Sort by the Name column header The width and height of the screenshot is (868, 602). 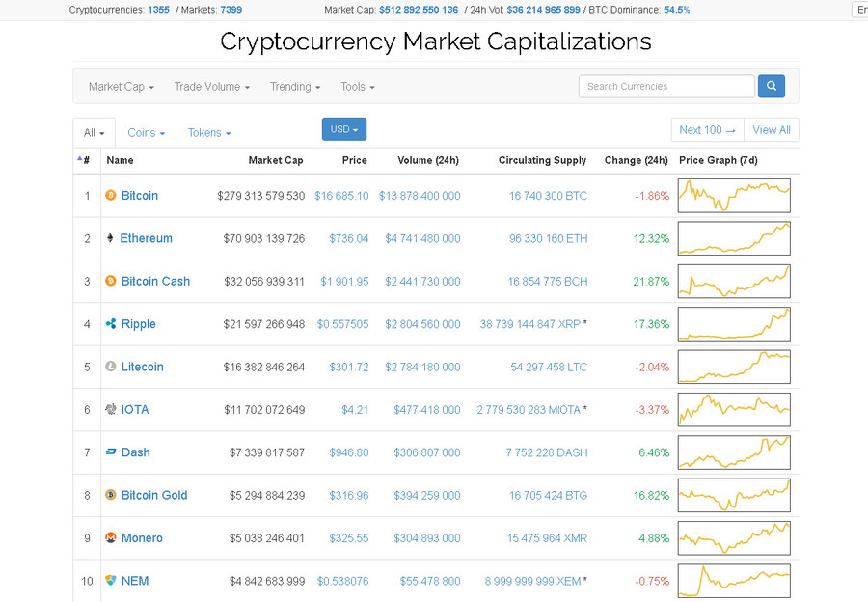(121, 160)
